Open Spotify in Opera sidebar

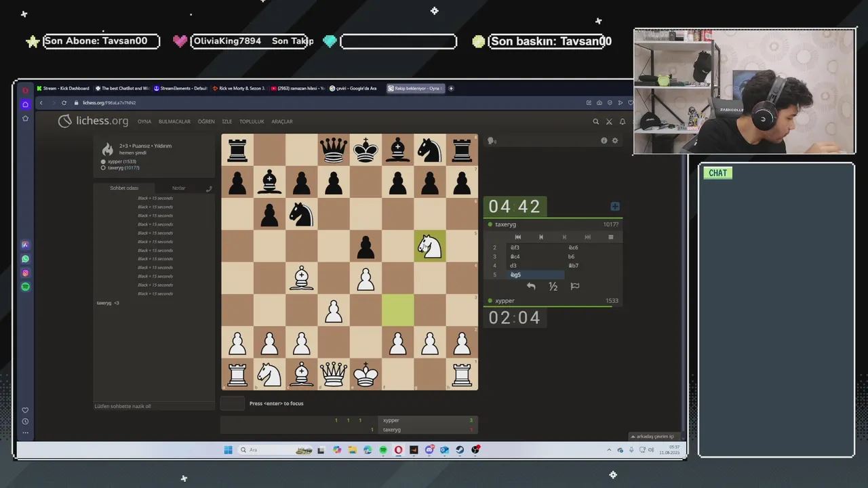point(25,287)
